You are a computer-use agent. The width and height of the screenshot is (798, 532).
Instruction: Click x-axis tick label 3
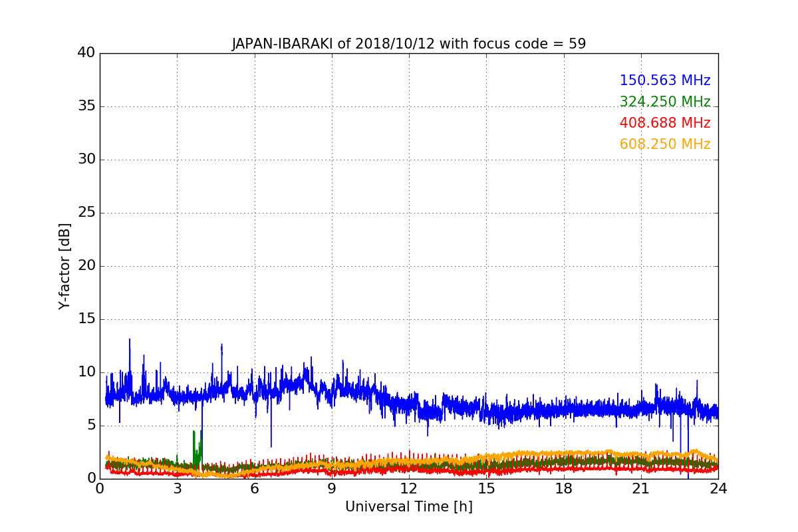[177, 489]
